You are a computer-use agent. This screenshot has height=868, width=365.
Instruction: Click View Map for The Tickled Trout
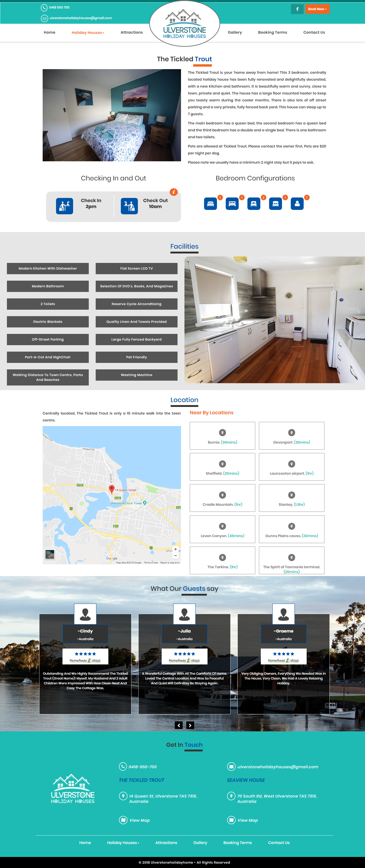tap(139, 820)
